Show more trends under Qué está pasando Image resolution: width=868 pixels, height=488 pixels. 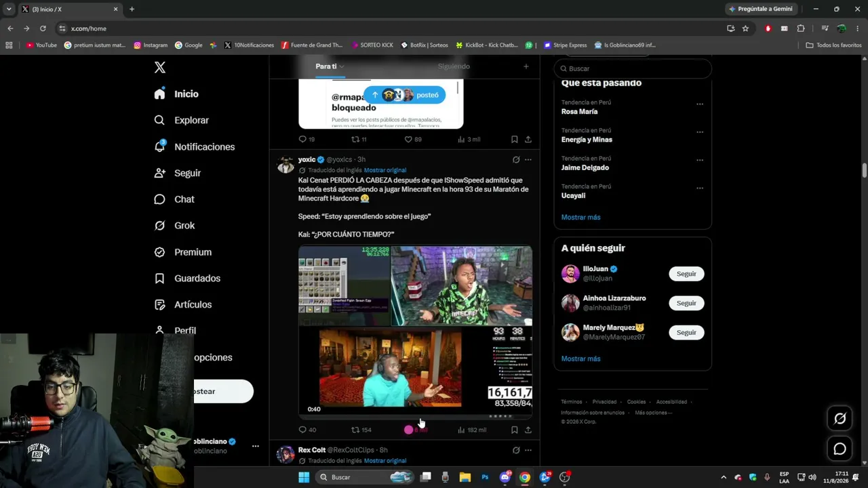[580, 218]
